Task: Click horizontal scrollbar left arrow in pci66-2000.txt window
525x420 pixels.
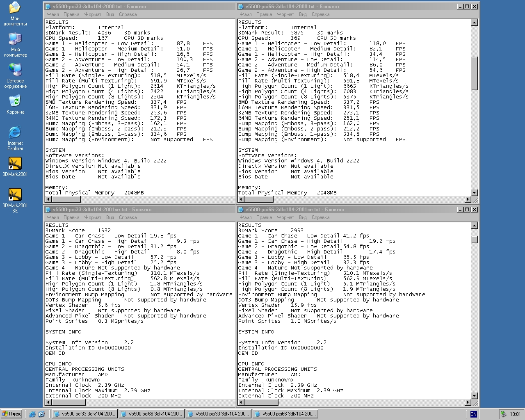Action: tap(242, 199)
